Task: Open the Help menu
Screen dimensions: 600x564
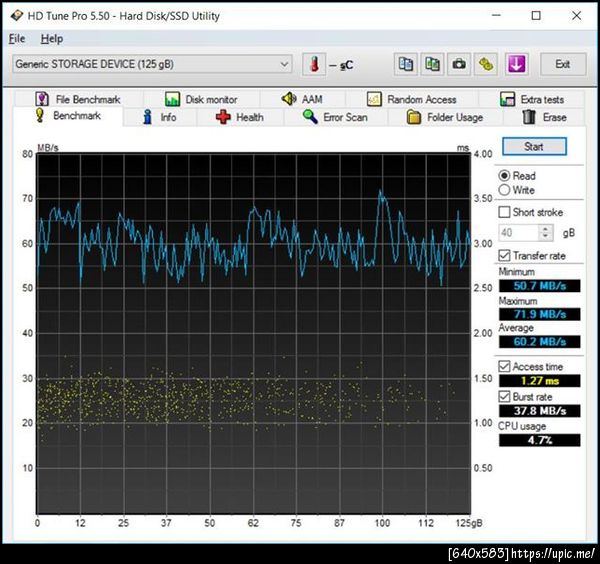Action: 52,39
